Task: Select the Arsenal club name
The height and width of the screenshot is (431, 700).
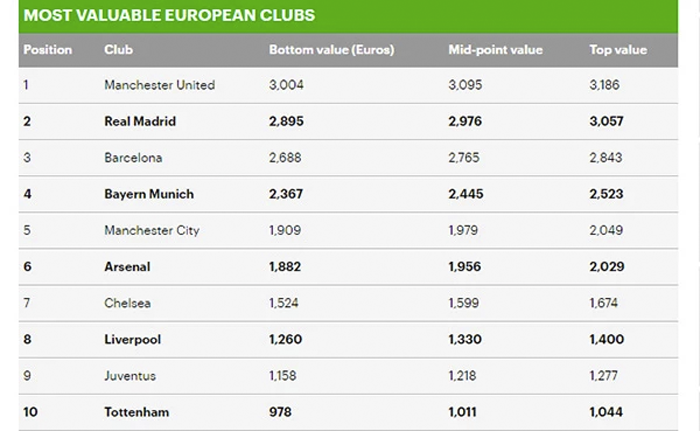Action: tap(127, 267)
